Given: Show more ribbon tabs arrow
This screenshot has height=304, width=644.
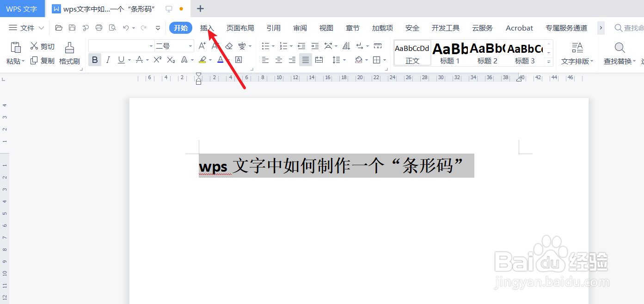Looking at the screenshot, I should point(601,28).
